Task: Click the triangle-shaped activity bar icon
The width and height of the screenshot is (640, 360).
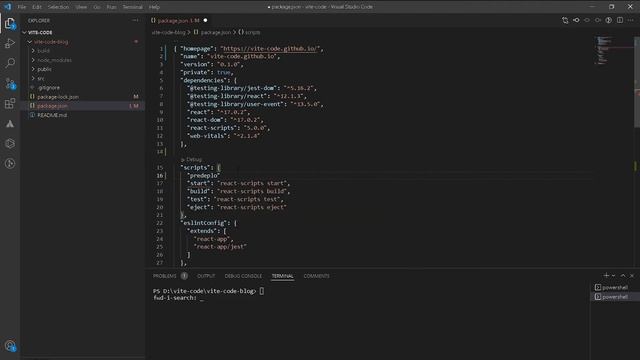Action: click(x=10, y=124)
